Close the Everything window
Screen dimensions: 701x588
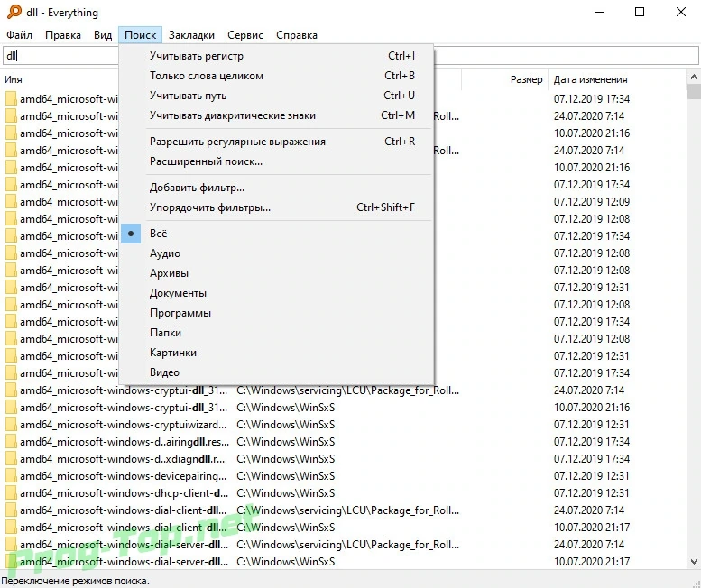pos(681,12)
